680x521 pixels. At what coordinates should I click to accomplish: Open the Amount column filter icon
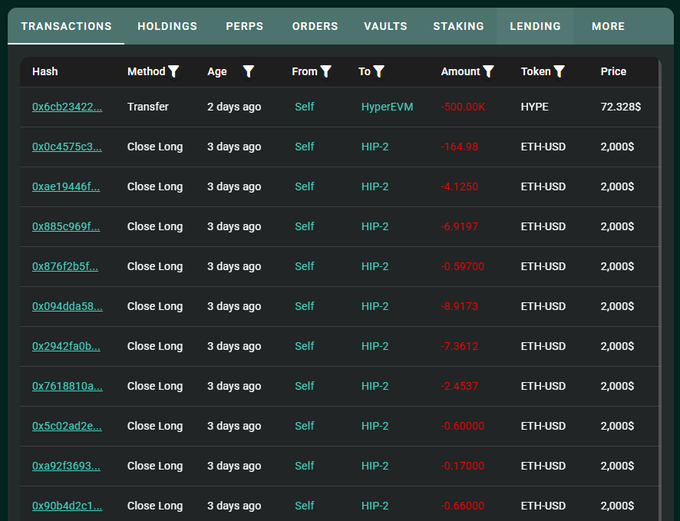[489, 71]
